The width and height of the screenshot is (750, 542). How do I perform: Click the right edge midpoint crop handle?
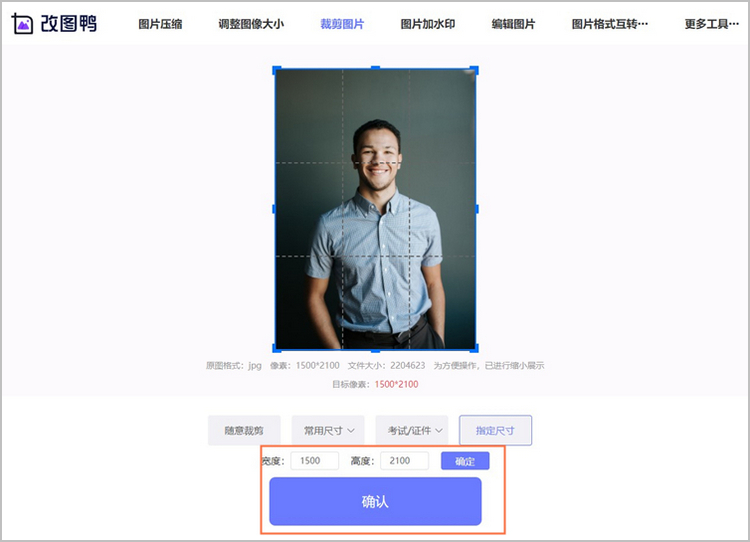pos(476,209)
